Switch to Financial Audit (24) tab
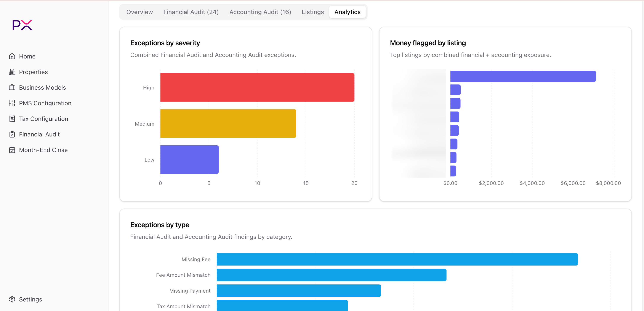Screen dimensions: 644x311 (x=191, y=12)
